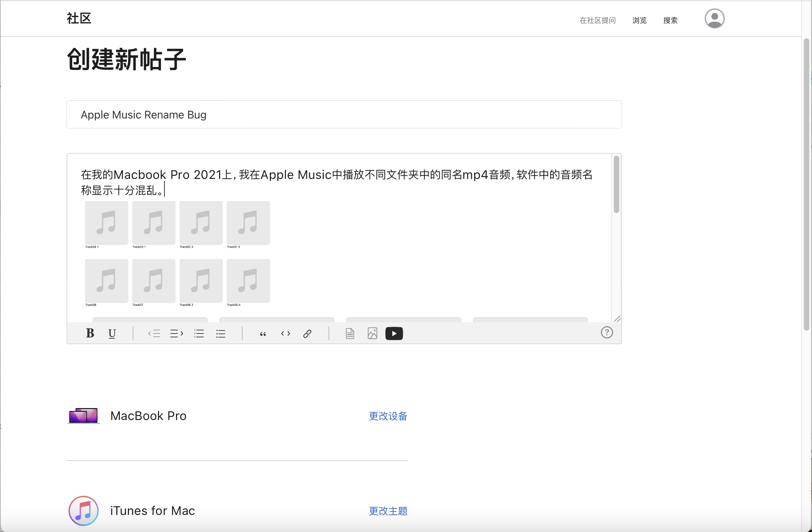This screenshot has height=532, width=812.
Task: Attach a document file
Action: 350,333
